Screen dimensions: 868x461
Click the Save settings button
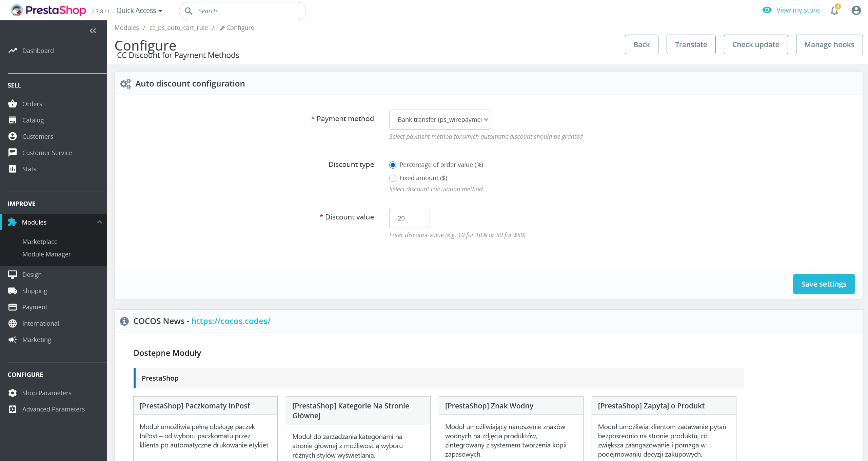(824, 284)
